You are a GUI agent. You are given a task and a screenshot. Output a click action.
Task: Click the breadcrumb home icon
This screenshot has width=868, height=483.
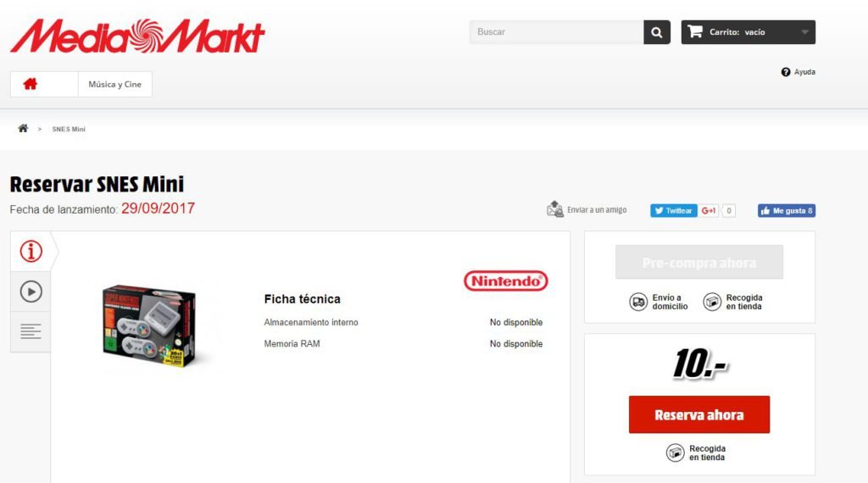pyautogui.click(x=23, y=128)
